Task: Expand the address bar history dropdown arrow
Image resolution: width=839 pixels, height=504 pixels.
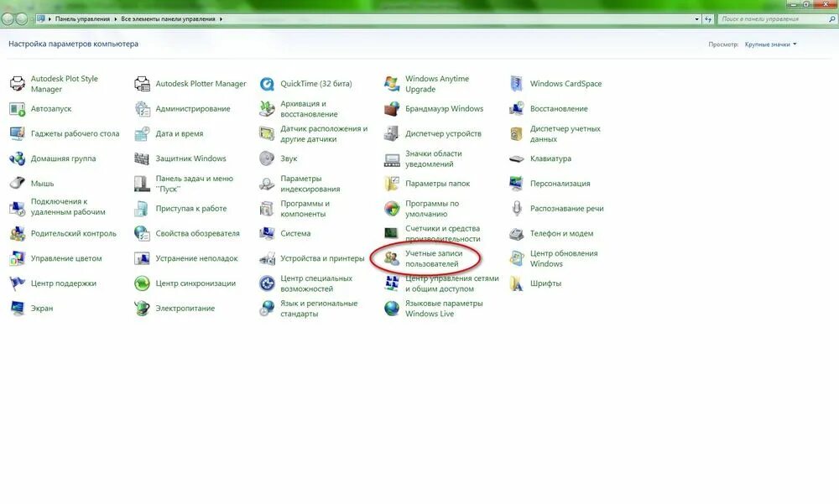Action: (696, 18)
